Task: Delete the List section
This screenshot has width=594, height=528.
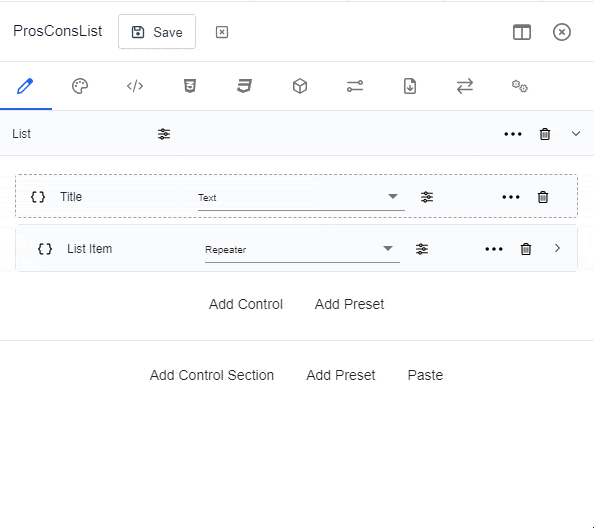Action: coord(545,134)
